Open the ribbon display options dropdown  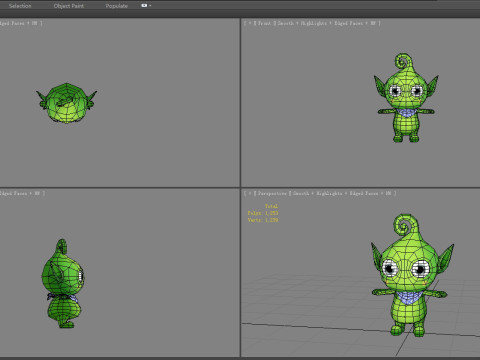click(146, 6)
